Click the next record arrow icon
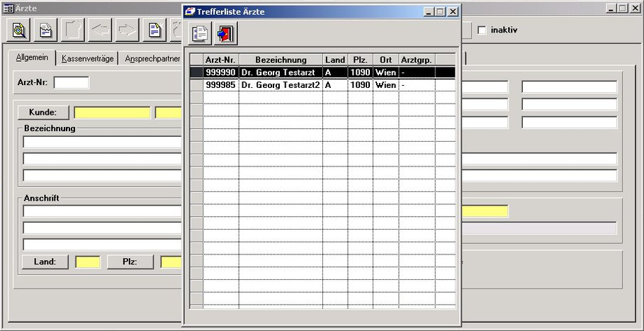 click(x=127, y=30)
